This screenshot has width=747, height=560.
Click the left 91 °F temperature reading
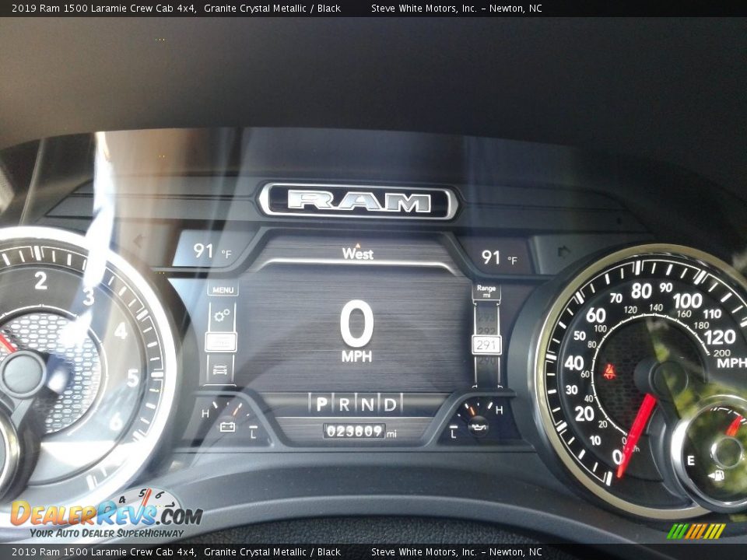pos(212,251)
